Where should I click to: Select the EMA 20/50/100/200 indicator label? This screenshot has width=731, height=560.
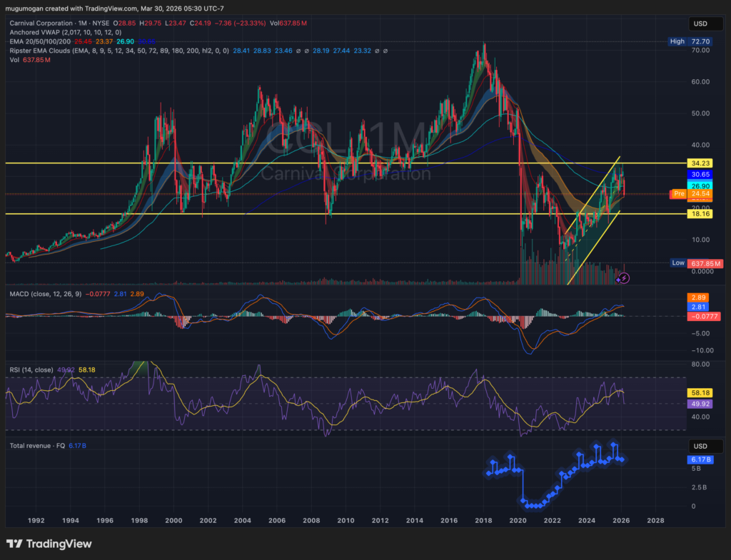(40, 42)
